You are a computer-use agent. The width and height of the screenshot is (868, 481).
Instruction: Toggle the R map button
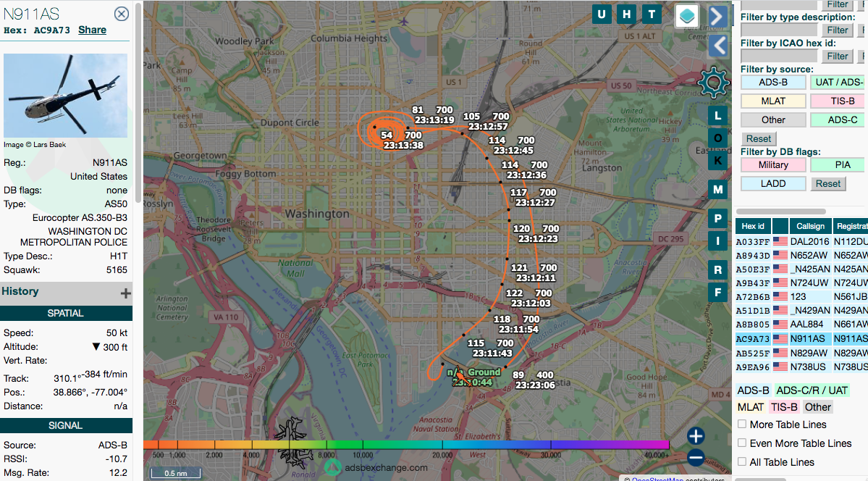[x=718, y=270]
